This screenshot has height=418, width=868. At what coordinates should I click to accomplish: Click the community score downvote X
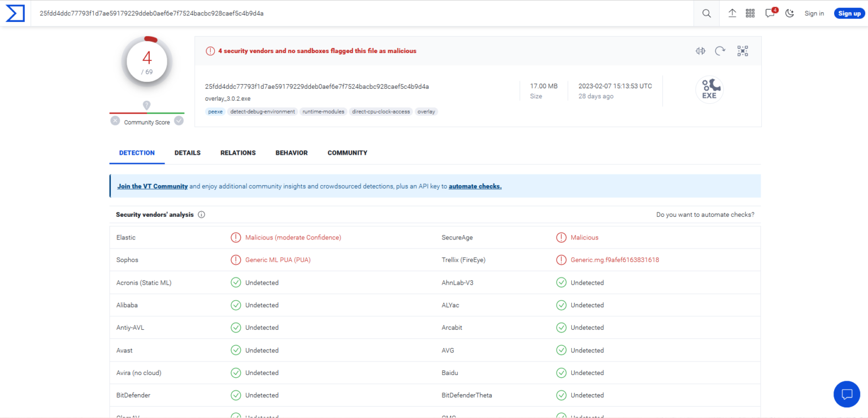pyautogui.click(x=115, y=120)
